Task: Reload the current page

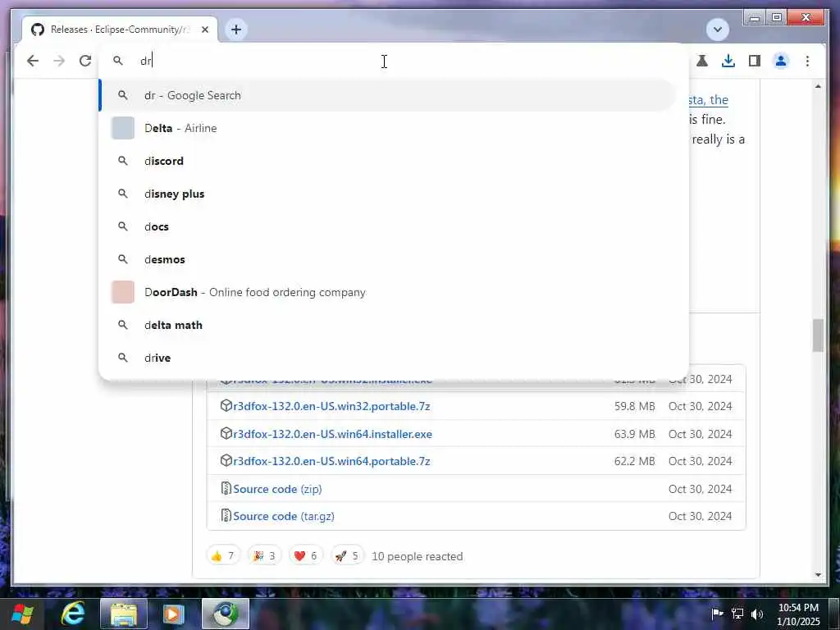Action: pyautogui.click(x=85, y=61)
